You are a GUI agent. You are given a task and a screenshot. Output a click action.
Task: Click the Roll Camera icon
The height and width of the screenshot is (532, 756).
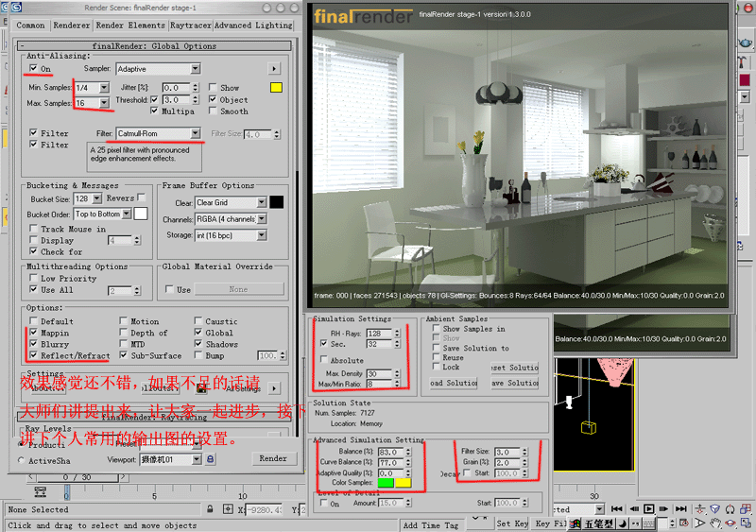point(730,508)
